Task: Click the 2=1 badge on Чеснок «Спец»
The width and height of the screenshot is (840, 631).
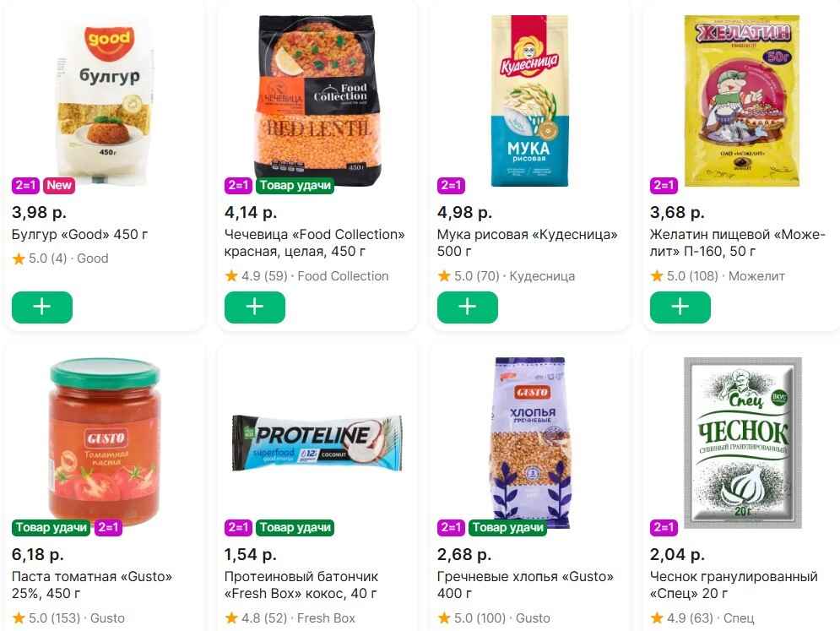Action: coord(664,528)
